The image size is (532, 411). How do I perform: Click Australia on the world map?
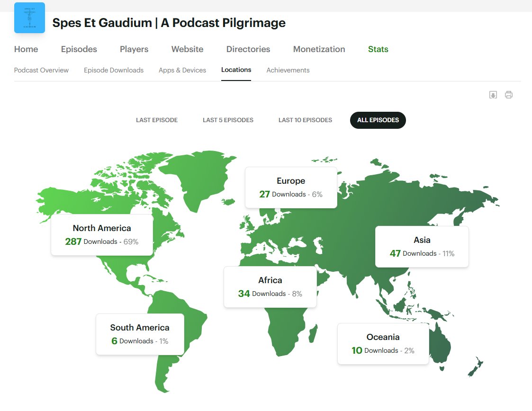(439, 346)
